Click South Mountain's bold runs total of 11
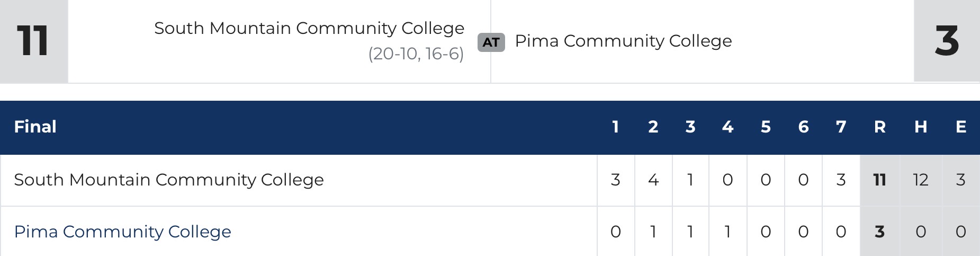Screen dimensions: 980x256 pyautogui.click(x=879, y=180)
